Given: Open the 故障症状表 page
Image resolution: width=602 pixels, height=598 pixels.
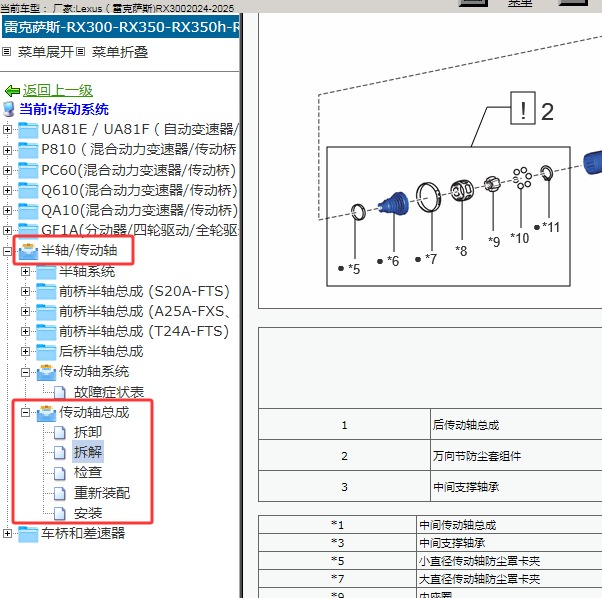Looking at the screenshot, I should click(x=109, y=392).
